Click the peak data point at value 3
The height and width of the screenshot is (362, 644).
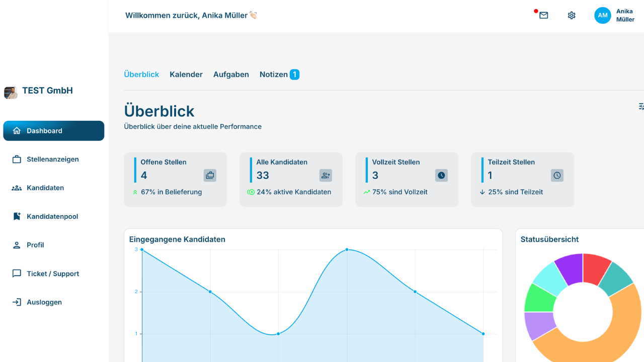point(347,249)
